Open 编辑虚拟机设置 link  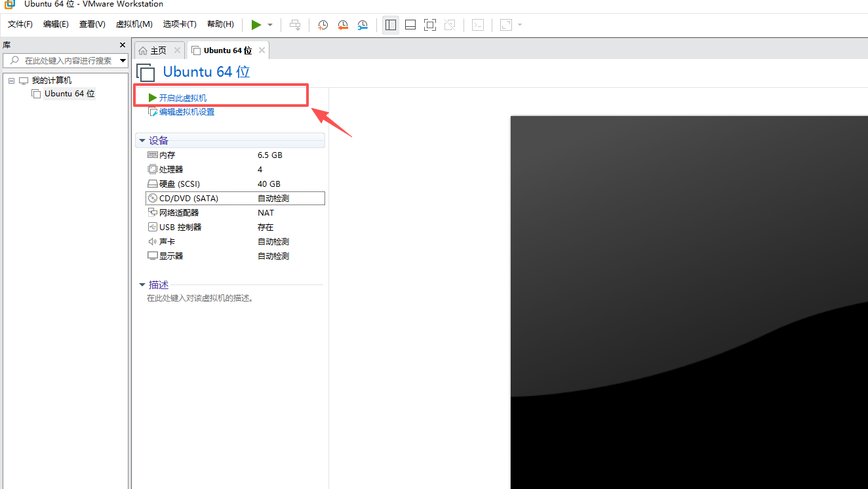point(187,112)
